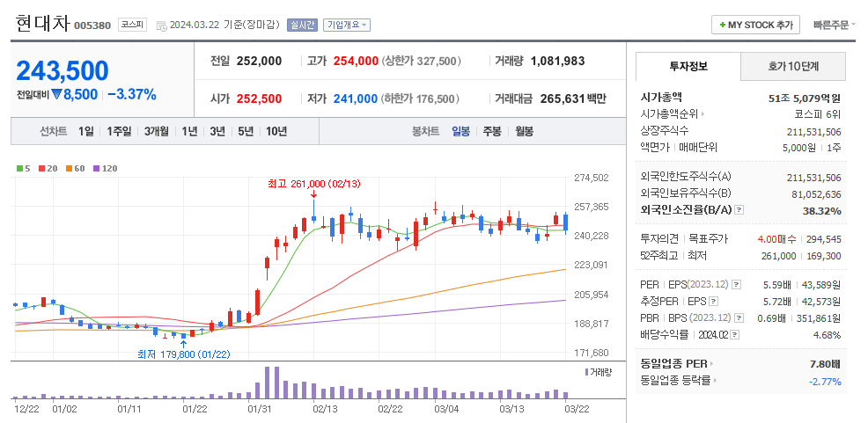Select the 1주일 line chart period
Image resolution: width=868 pixels, height=423 pixels.
pyautogui.click(x=119, y=131)
